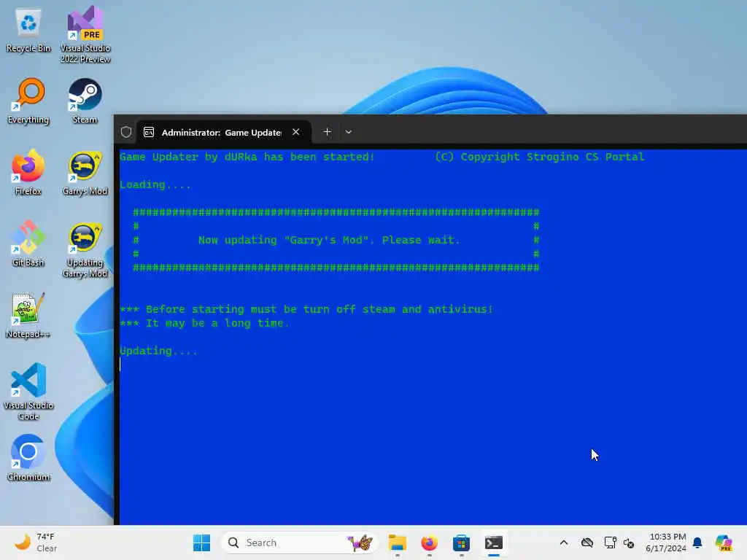
Task: Select the Steam desktop shortcut
Action: (85, 101)
